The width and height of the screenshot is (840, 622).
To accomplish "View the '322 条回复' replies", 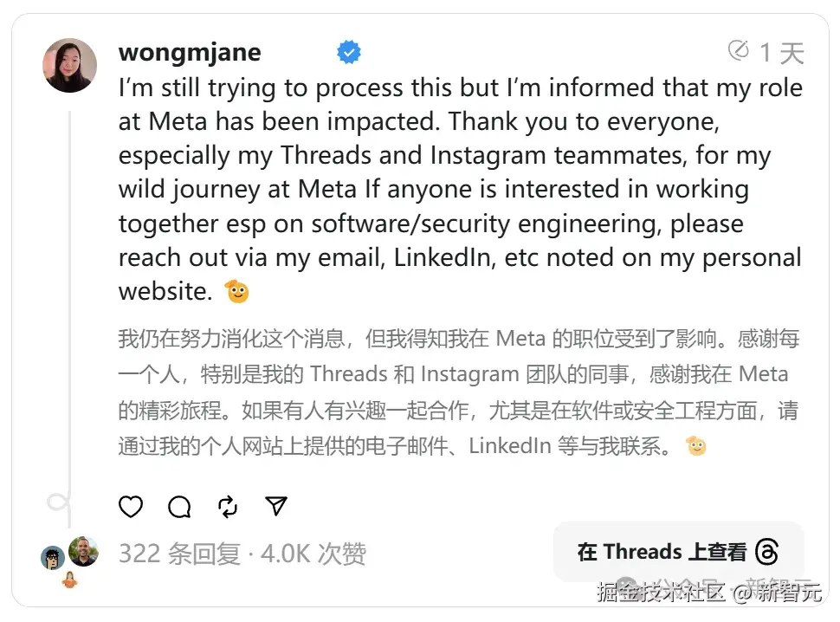I will click(x=179, y=554).
